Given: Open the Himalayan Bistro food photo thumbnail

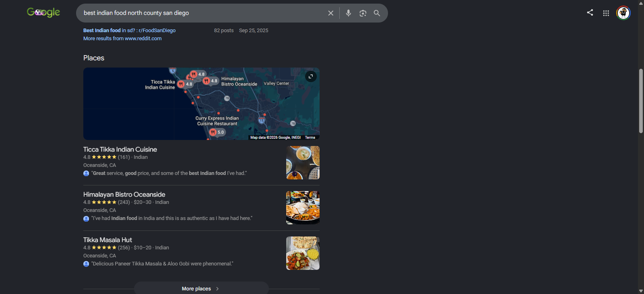Looking at the screenshot, I should click(303, 208).
